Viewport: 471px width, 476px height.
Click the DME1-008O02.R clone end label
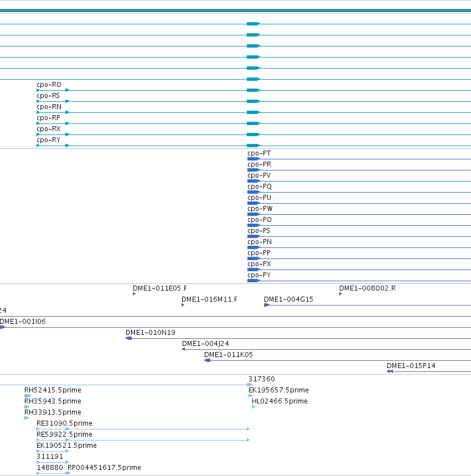(x=368, y=288)
